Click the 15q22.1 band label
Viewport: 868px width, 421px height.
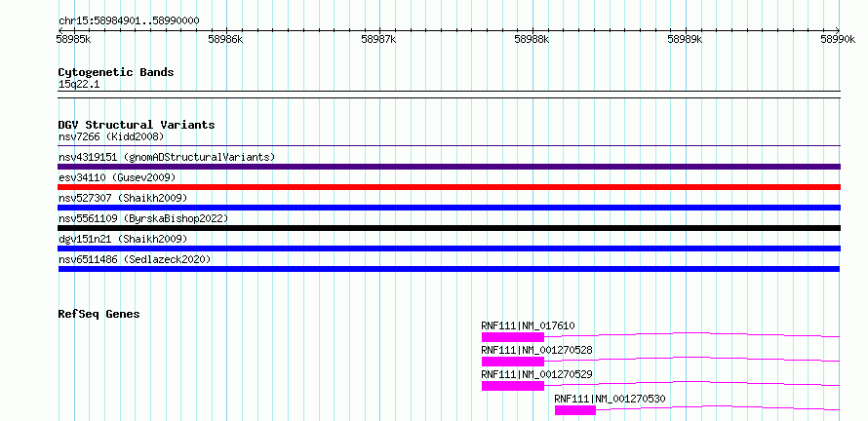(79, 85)
